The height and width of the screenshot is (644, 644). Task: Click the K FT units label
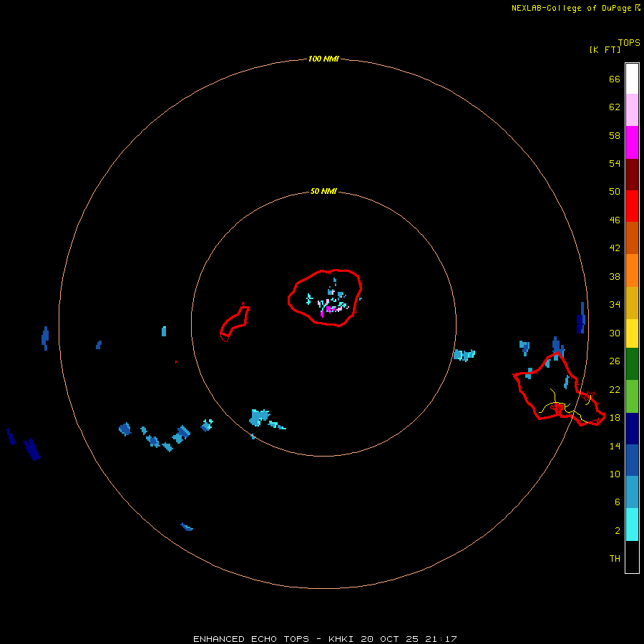tap(605, 49)
